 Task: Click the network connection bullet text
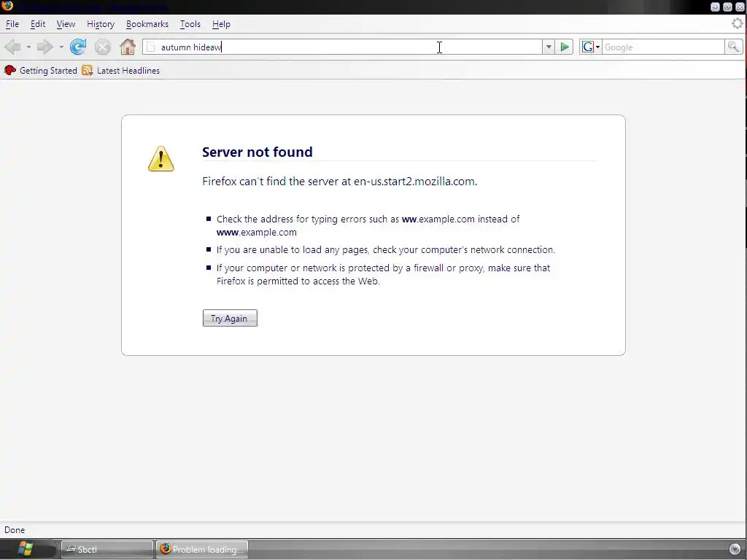[x=386, y=249]
